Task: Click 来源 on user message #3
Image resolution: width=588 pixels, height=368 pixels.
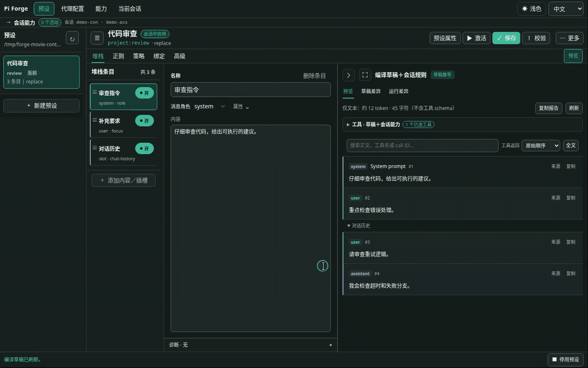Action: (556, 242)
